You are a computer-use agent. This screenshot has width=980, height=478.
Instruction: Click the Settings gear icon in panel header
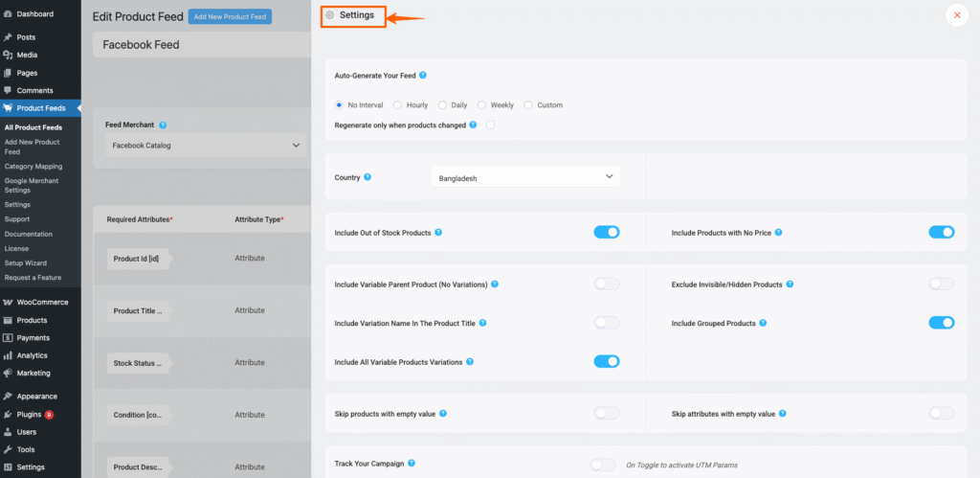(330, 15)
